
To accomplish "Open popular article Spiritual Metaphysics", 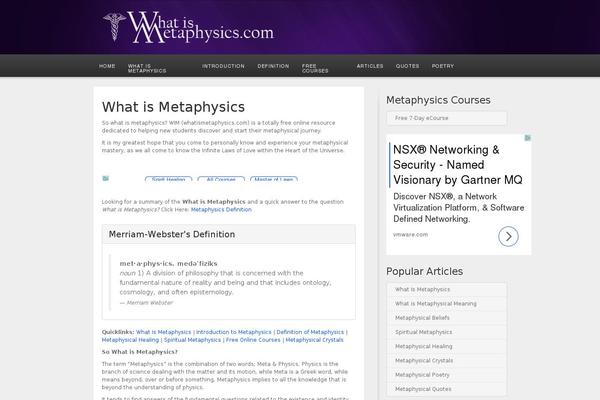I will [447, 332].
